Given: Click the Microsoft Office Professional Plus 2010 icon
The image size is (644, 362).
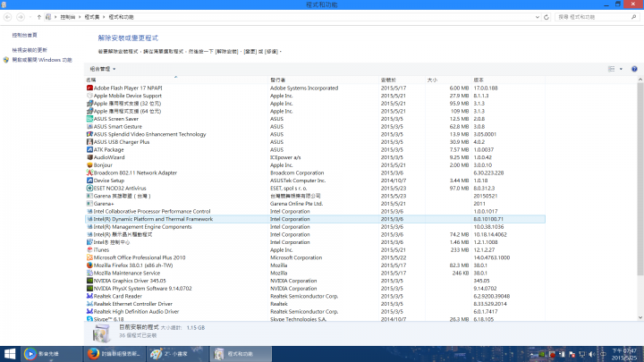Looking at the screenshot, I should [x=89, y=257].
